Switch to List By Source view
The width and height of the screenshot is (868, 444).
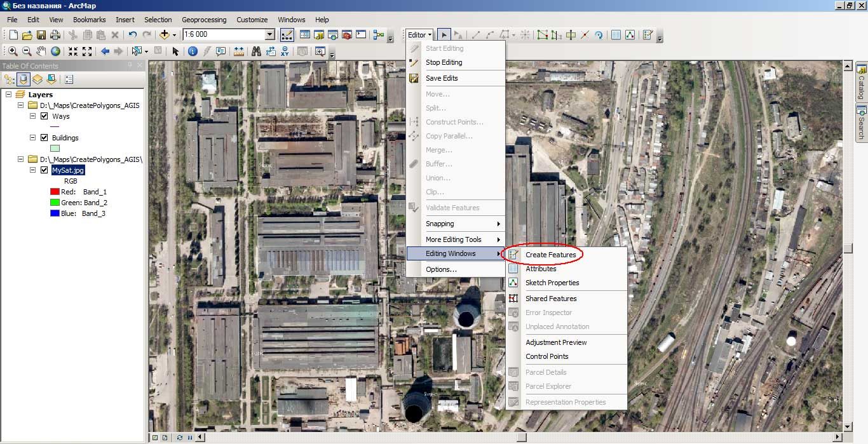click(24, 79)
